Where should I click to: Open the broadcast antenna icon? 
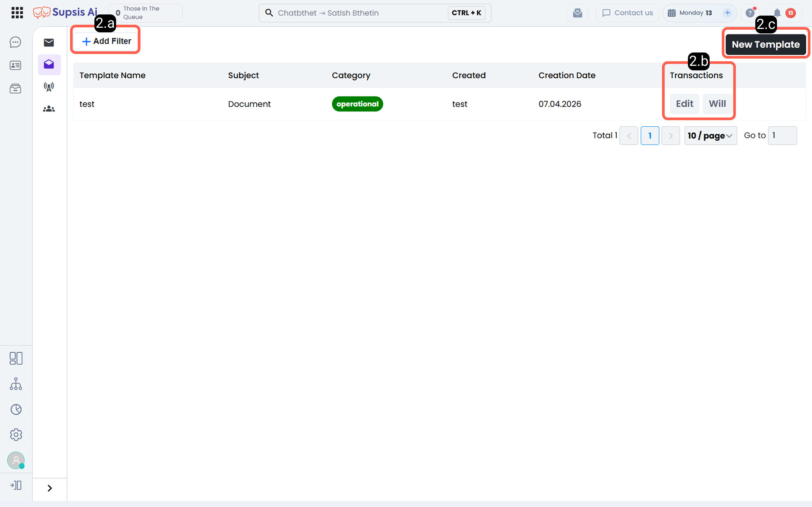(x=49, y=87)
